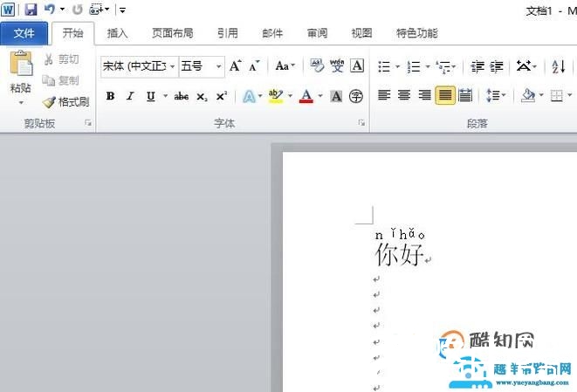Click the Numbering list icon
Viewport: 577px width, 392px height.
[x=414, y=66]
